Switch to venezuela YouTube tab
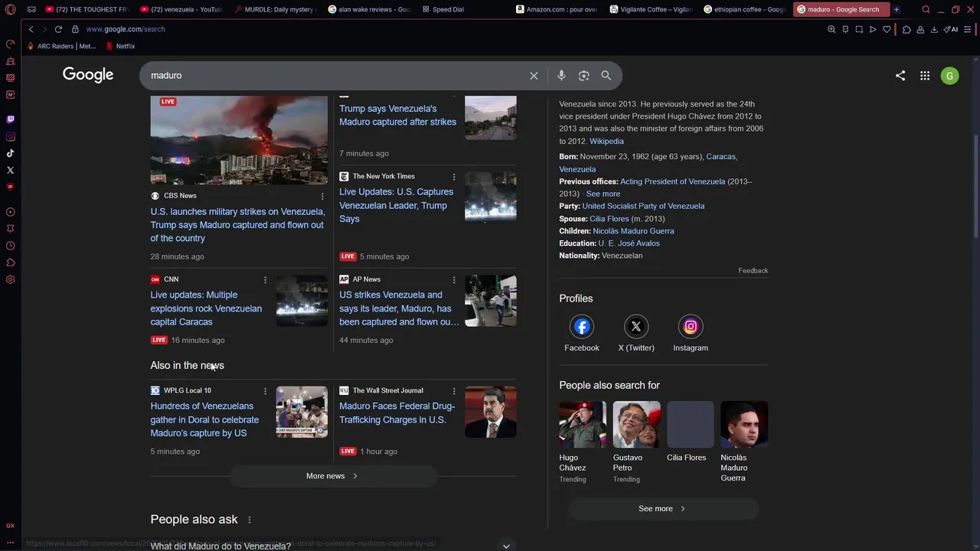 (181, 9)
